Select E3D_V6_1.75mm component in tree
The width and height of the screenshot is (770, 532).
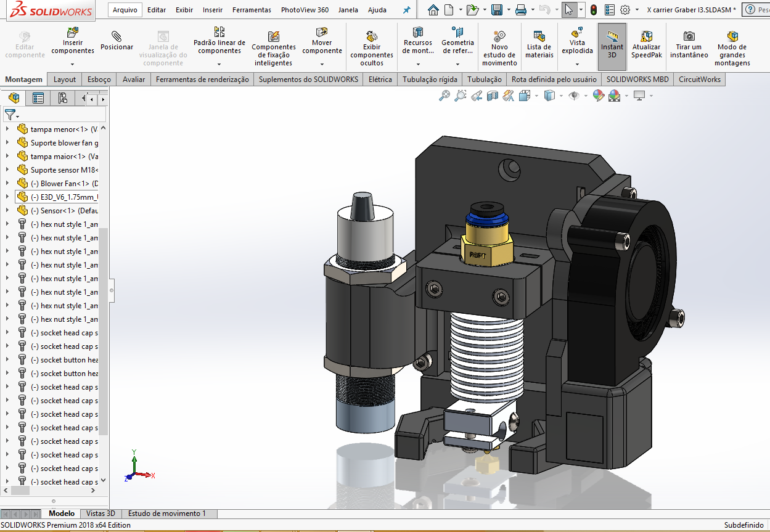[57, 197]
